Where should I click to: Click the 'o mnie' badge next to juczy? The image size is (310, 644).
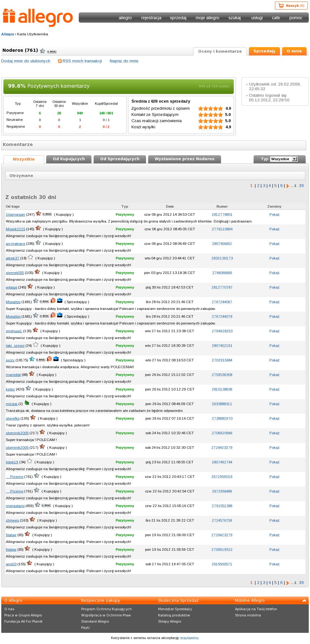[40, 360]
